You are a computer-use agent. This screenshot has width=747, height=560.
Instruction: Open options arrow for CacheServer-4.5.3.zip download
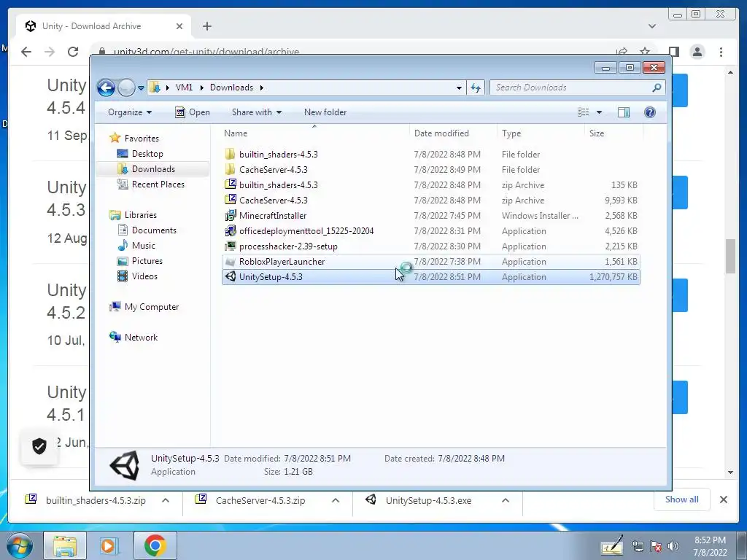pos(336,500)
